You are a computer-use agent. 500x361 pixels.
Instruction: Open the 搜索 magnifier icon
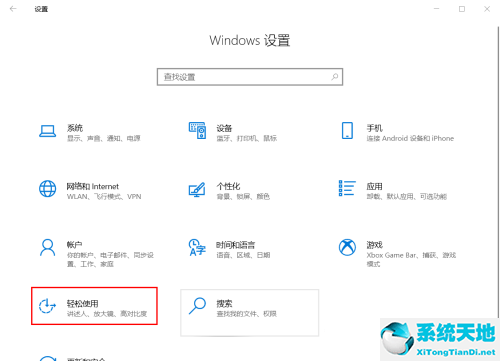coord(197,306)
